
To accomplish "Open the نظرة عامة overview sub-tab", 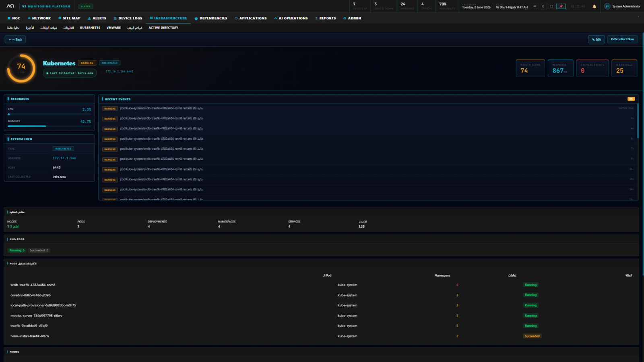I will click(13, 28).
